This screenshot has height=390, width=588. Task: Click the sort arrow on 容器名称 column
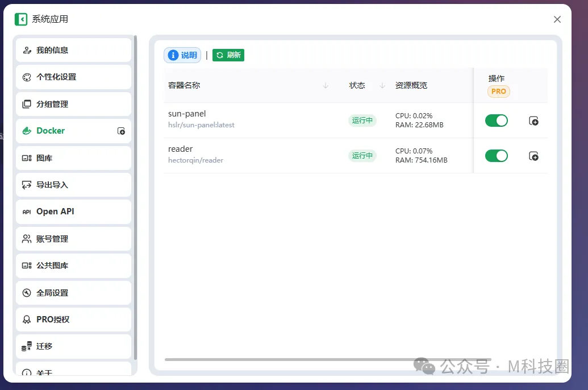point(325,85)
